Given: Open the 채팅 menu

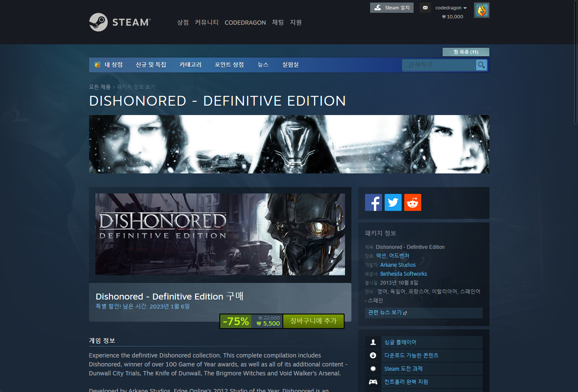Looking at the screenshot, I should pyautogui.click(x=278, y=22).
